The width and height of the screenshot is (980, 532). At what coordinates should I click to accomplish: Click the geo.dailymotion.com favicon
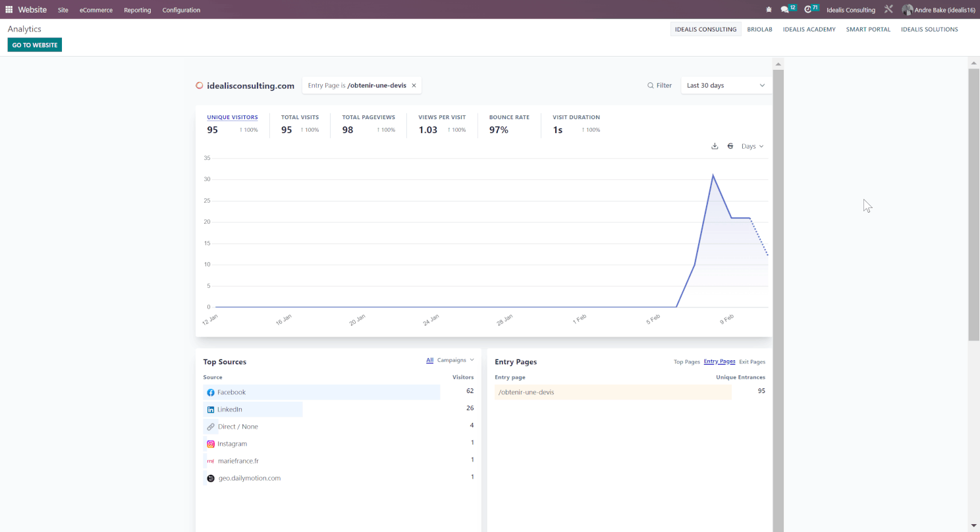(211, 478)
